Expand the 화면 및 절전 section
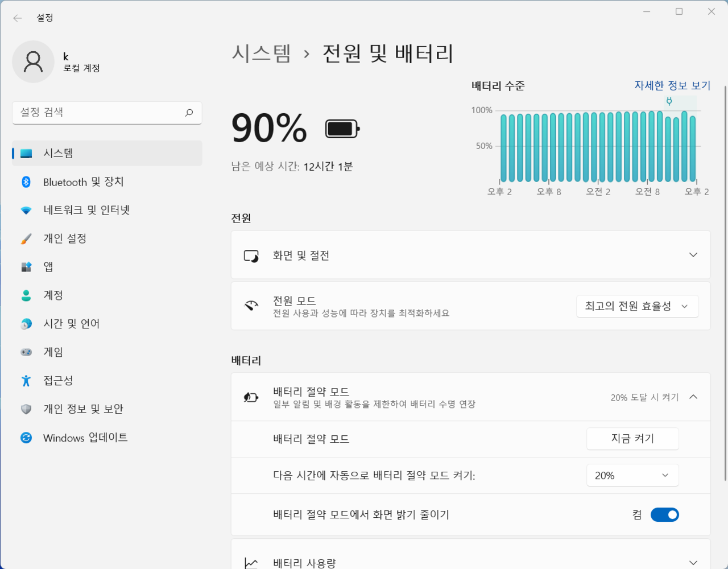This screenshot has height=569, width=728. (693, 255)
